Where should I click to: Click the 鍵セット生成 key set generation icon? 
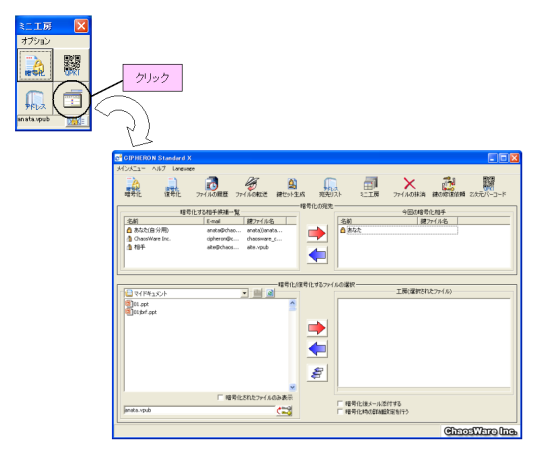pos(291,187)
